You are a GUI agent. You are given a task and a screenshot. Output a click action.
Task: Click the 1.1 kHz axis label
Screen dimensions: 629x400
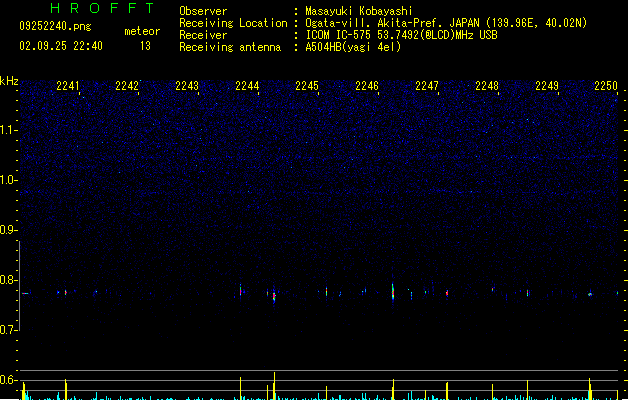(8, 130)
